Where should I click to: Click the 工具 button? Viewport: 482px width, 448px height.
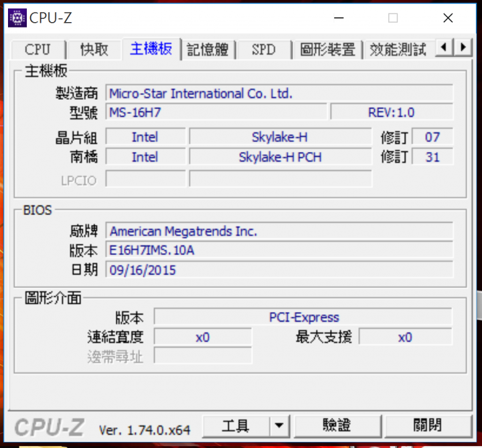tap(236, 426)
